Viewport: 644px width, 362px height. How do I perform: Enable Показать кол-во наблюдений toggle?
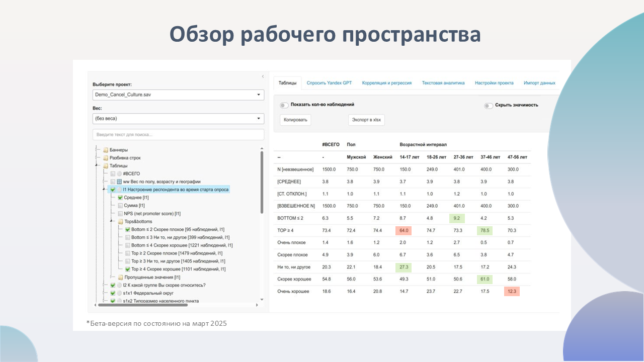[284, 105]
